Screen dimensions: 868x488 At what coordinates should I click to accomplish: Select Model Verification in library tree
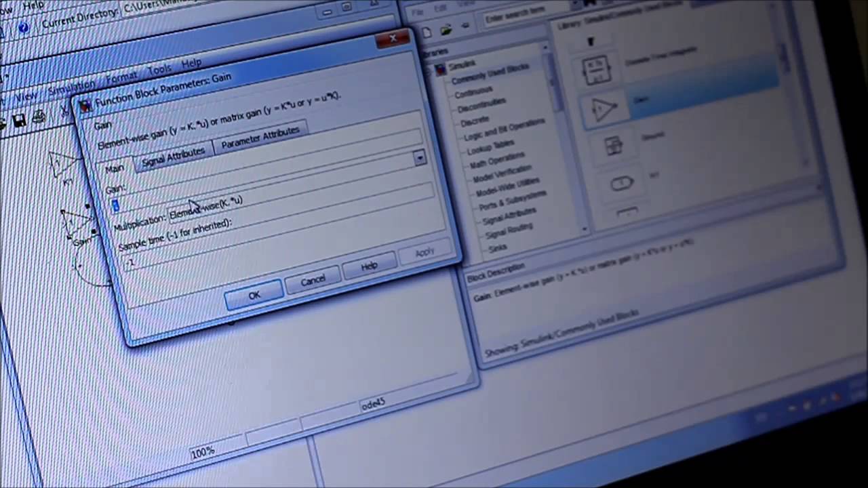pyautogui.click(x=502, y=175)
